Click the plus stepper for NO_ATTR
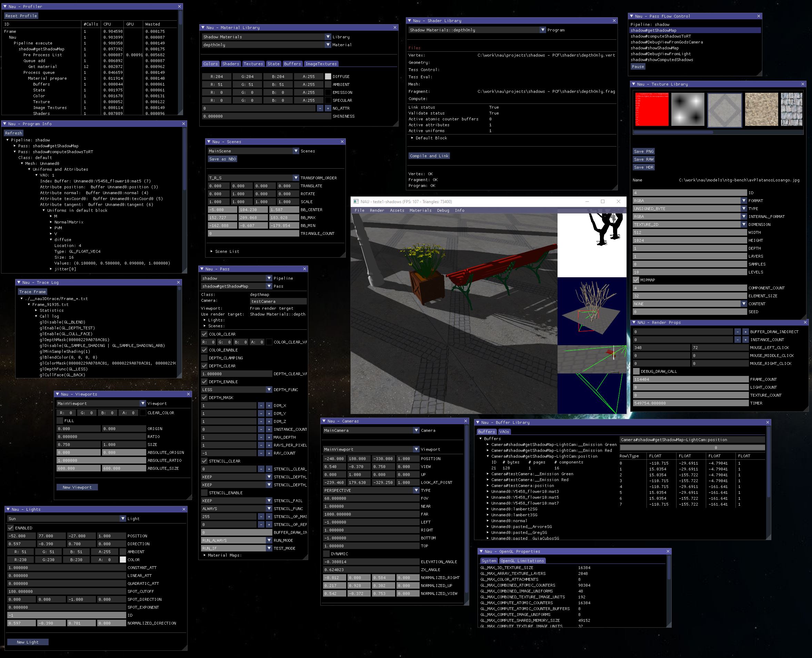 coord(328,108)
